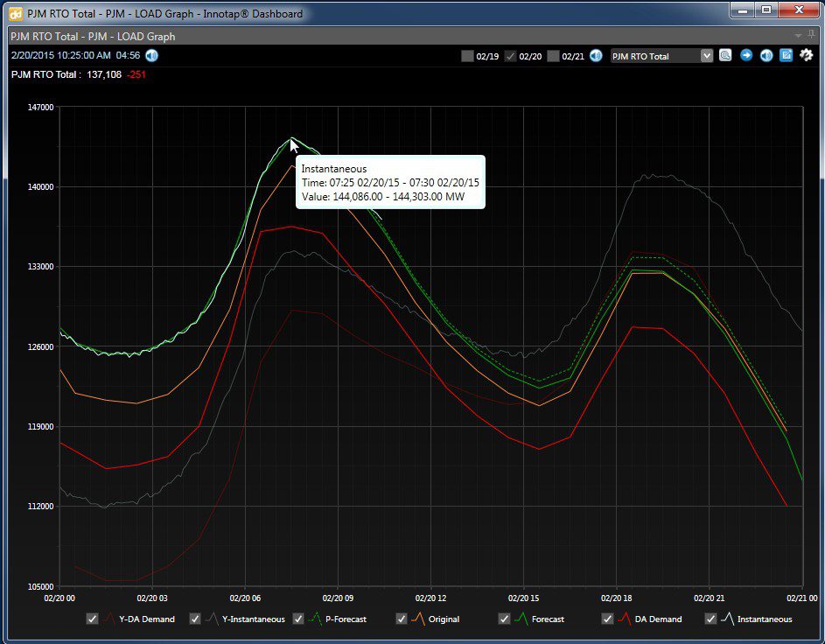Click the speaker icon after 02/21 checkbox
Screen dimensions: 825x644
(x=596, y=55)
